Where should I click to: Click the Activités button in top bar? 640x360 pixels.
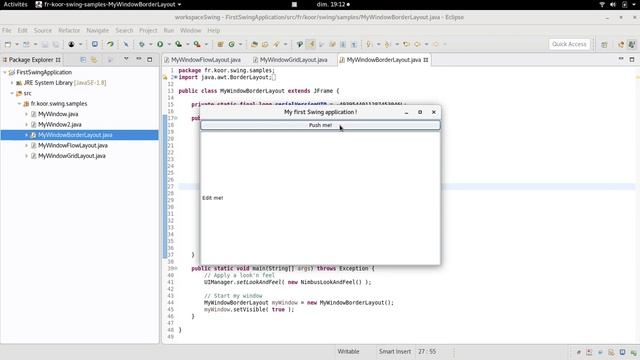[16, 4]
